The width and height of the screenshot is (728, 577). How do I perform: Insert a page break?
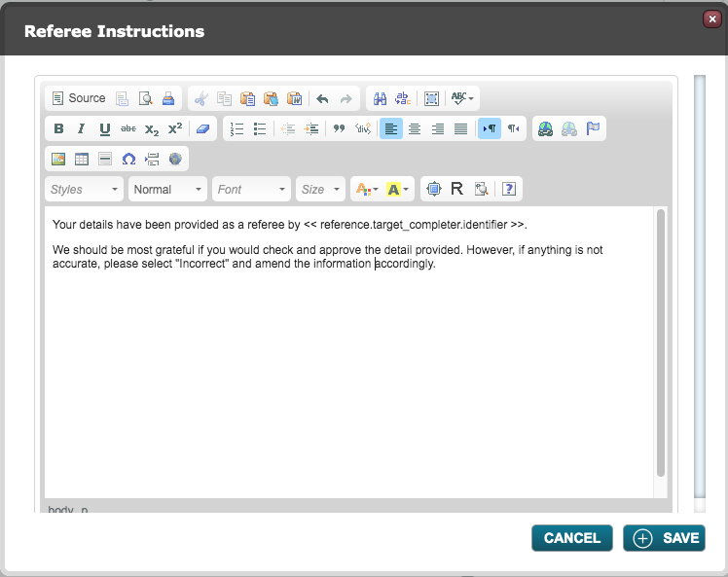click(x=152, y=160)
